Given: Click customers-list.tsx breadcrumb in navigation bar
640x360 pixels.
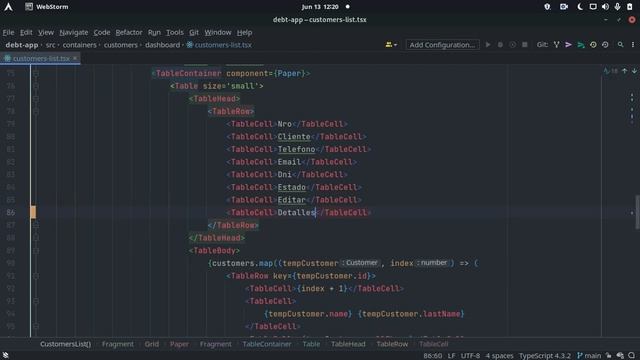Looking at the screenshot, I should (219, 45).
